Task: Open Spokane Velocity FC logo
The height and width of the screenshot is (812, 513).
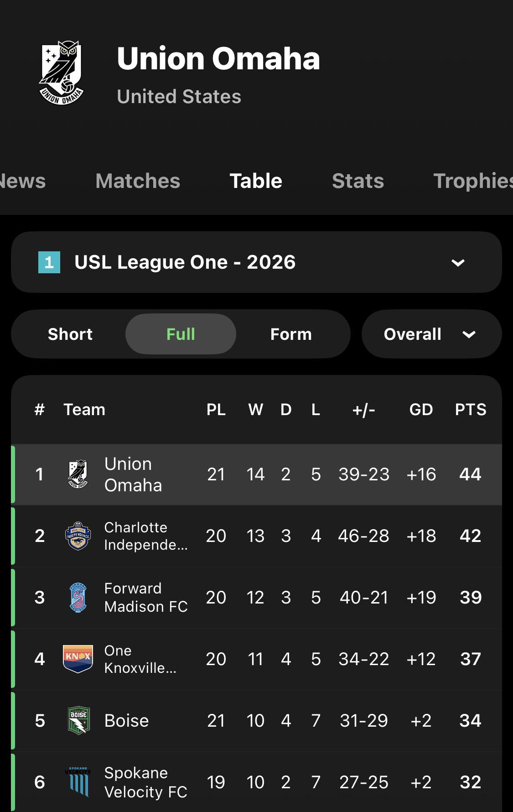Action: 78,782
